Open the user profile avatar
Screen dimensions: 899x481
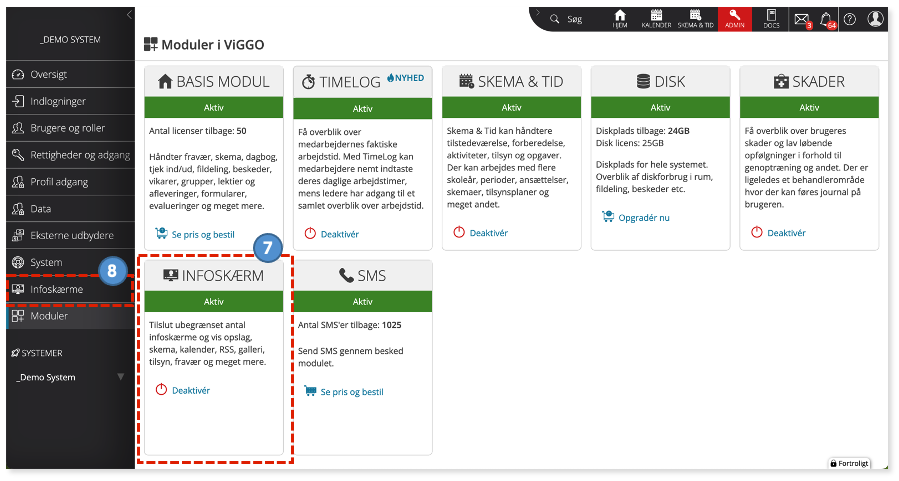[x=875, y=19]
